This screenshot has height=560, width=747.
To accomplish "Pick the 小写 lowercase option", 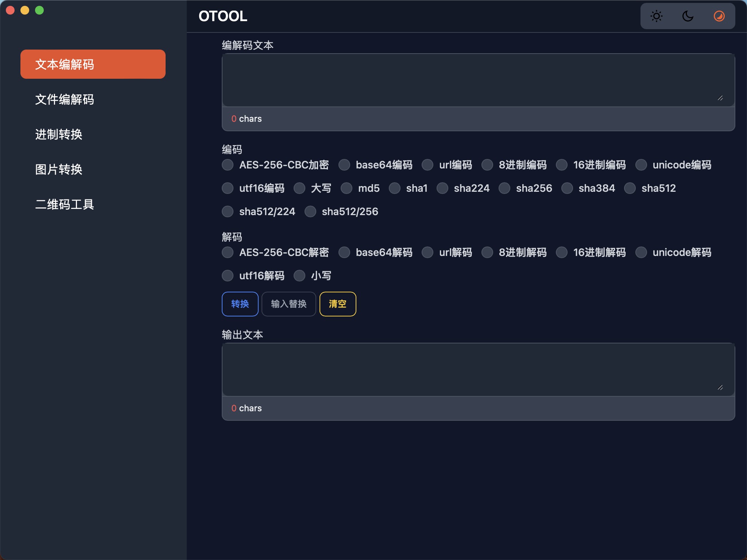I will coord(299,276).
